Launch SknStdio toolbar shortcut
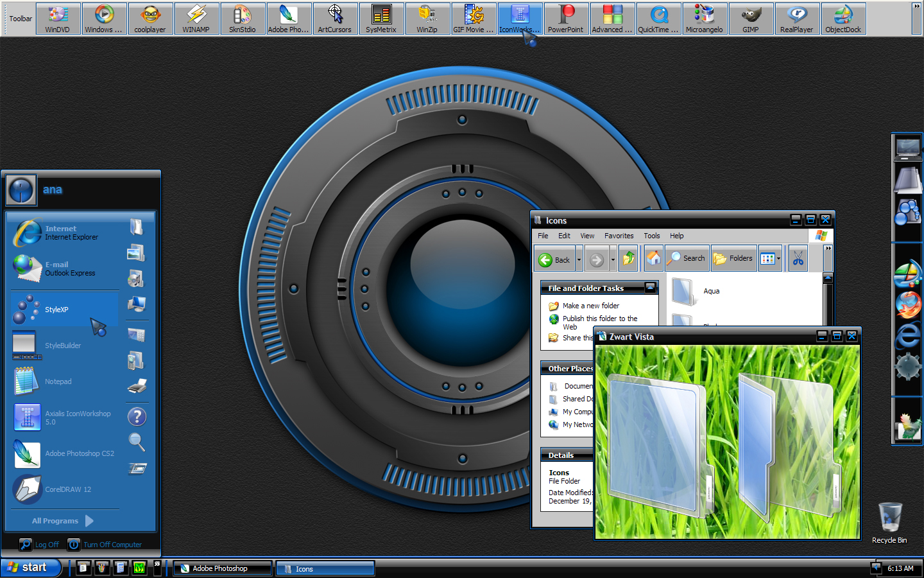924x578 pixels. (243, 19)
